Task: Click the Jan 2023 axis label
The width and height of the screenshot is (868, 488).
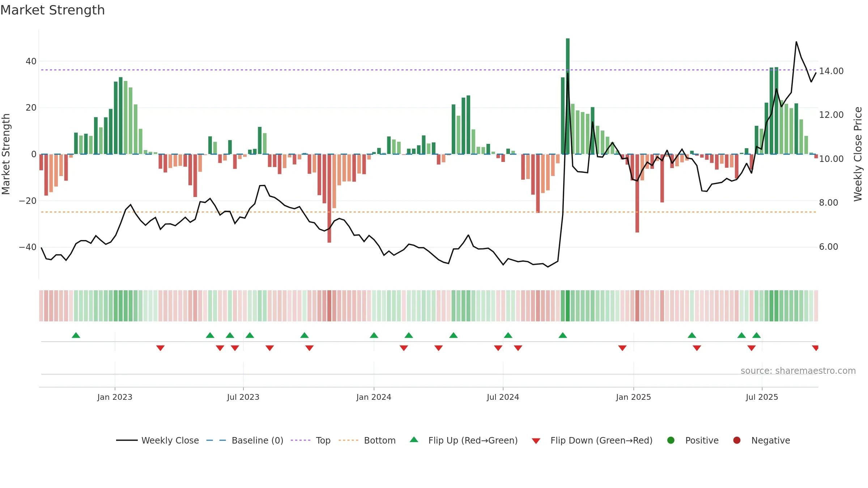Action: (x=115, y=397)
